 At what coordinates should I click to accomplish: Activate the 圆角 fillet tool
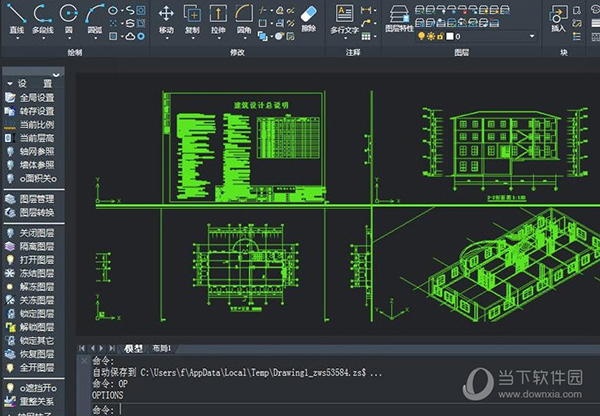click(x=244, y=17)
